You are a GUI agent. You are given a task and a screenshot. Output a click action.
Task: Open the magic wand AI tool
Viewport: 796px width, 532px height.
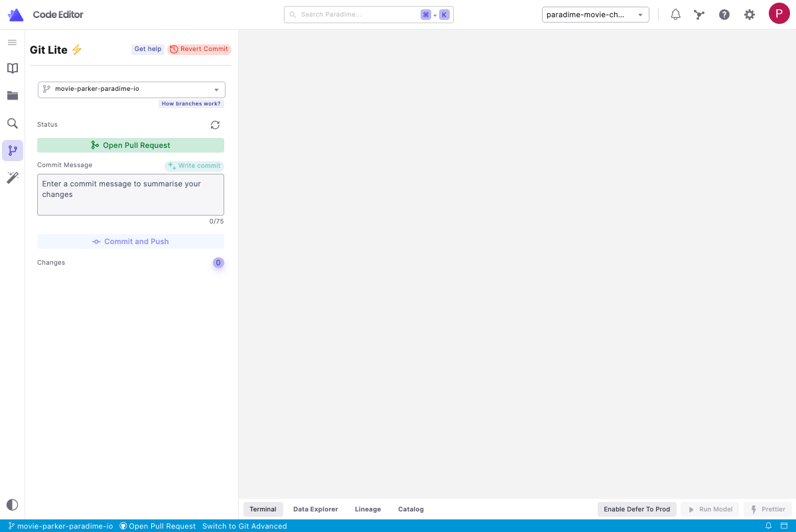(12, 177)
